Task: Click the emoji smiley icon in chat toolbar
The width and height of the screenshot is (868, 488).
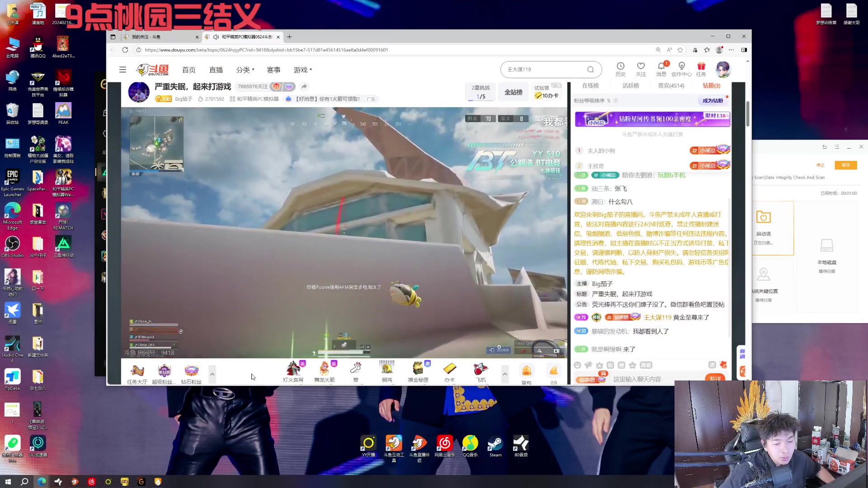Action: 577,365
